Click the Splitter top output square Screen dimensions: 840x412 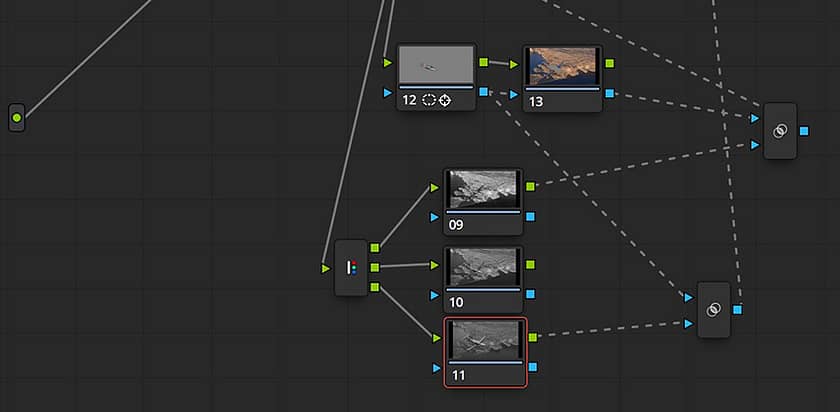click(x=375, y=248)
